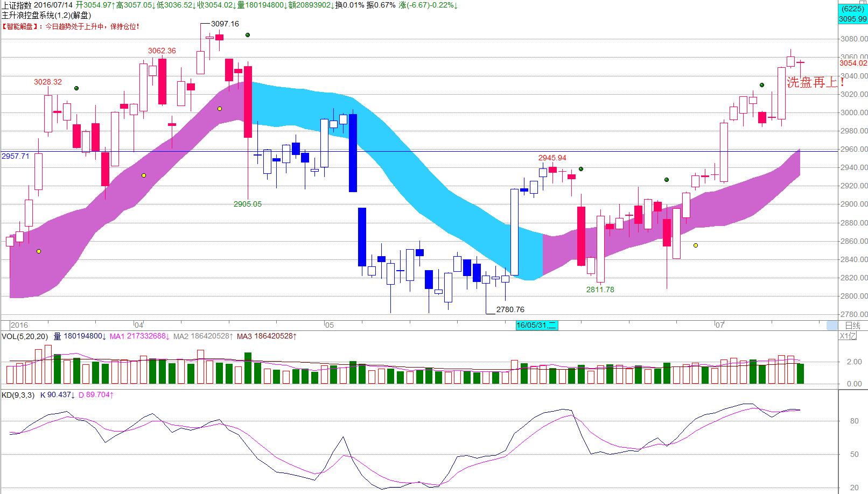This screenshot has width=868, height=494.
Task: Click the light blue box beside 日线
Action: tap(832, 325)
